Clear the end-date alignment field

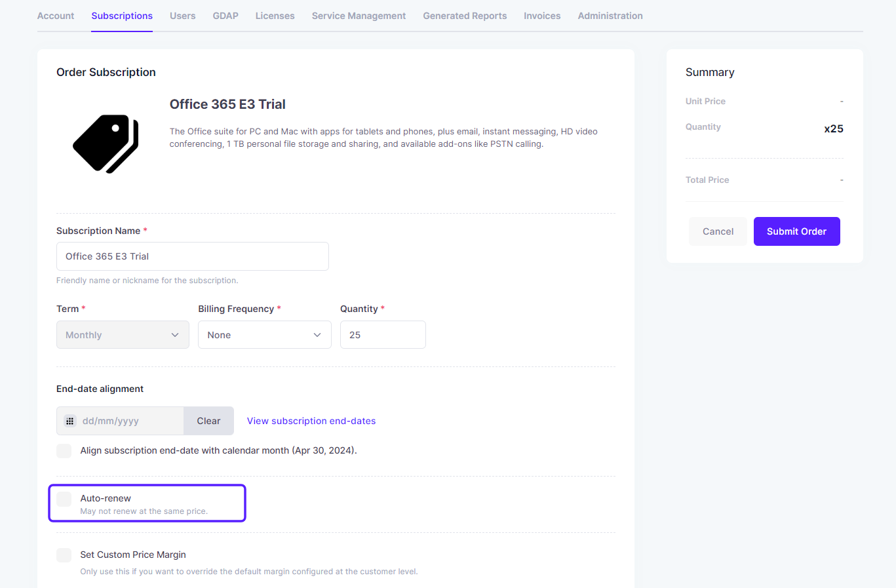(208, 421)
